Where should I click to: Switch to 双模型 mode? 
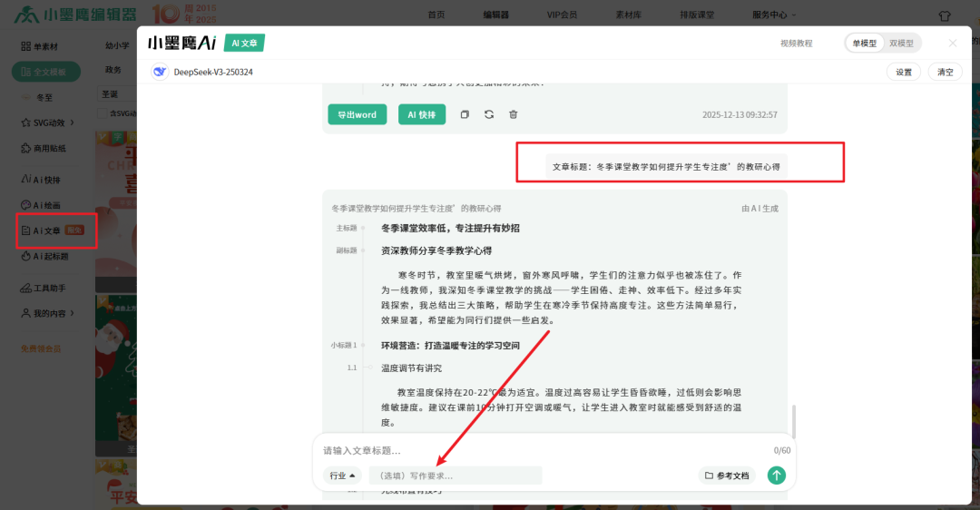[x=901, y=44]
